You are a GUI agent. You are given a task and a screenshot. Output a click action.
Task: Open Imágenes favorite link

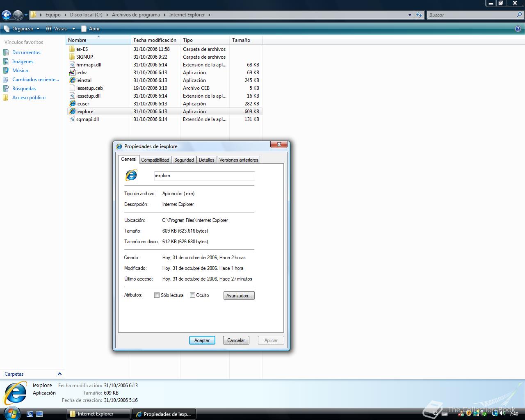23,62
